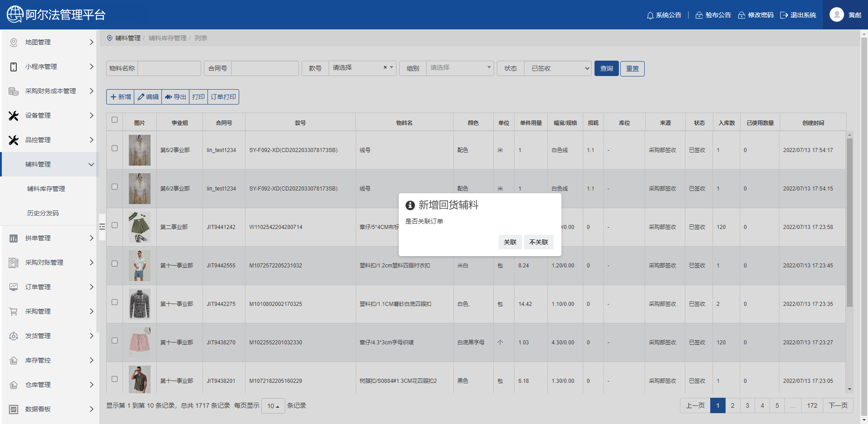Click the 不关联 button in dialog

tap(538, 242)
